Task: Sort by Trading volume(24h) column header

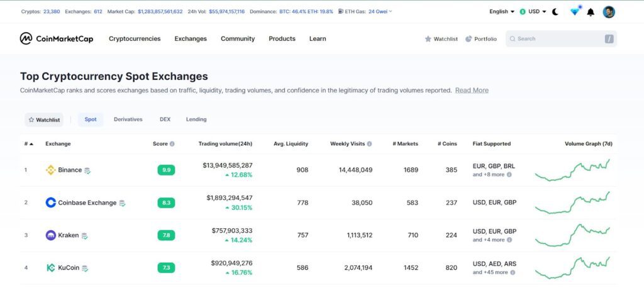Action: pyautogui.click(x=225, y=144)
